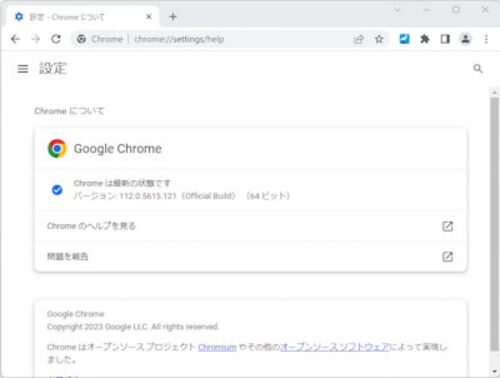
Task: Open the three-dot Chrome menu
Action: click(x=486, y=39)
